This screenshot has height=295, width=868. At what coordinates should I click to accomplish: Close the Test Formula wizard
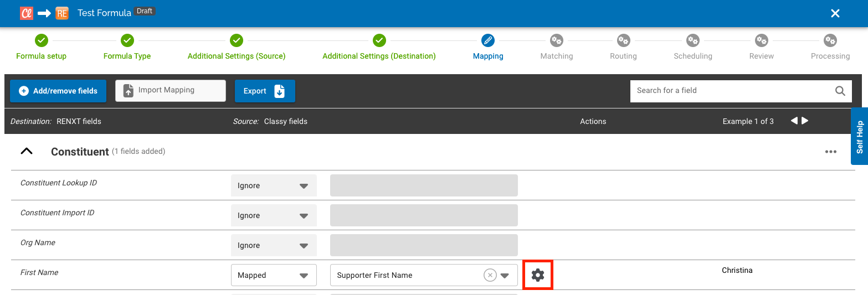pyautogui.click(x=835, y=13)
